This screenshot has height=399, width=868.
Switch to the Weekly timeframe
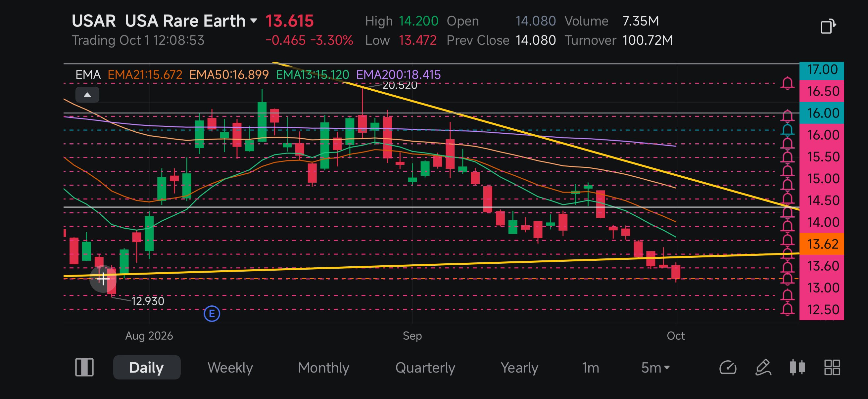tap(230, 368)
